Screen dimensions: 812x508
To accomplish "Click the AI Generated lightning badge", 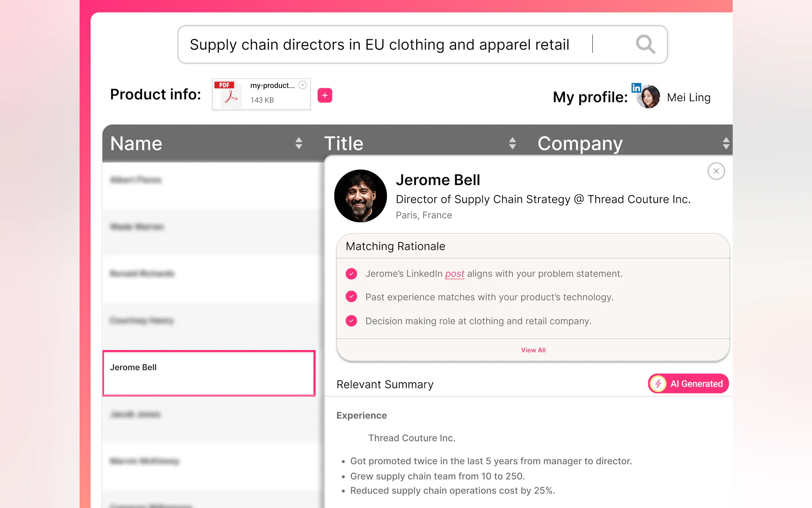I will tap(688, 383).
